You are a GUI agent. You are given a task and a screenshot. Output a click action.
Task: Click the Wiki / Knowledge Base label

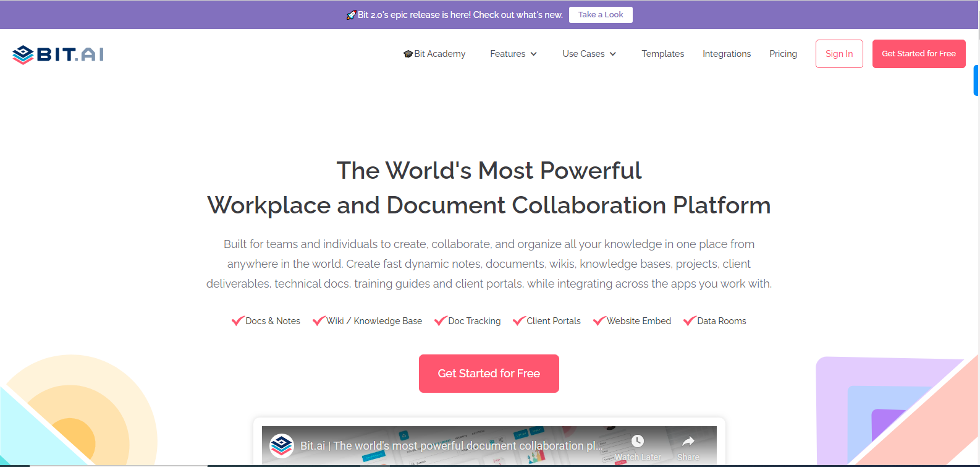pos(374,321)
